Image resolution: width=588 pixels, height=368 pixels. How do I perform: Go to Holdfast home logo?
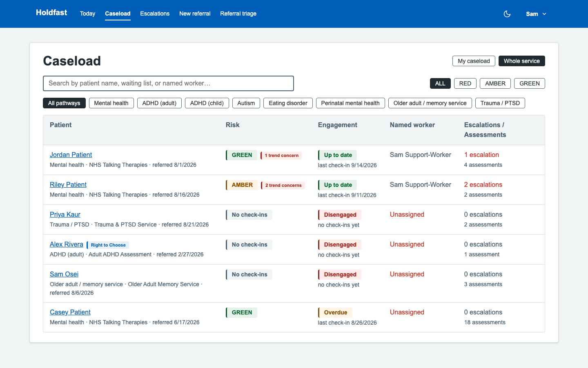pos(51,13)
